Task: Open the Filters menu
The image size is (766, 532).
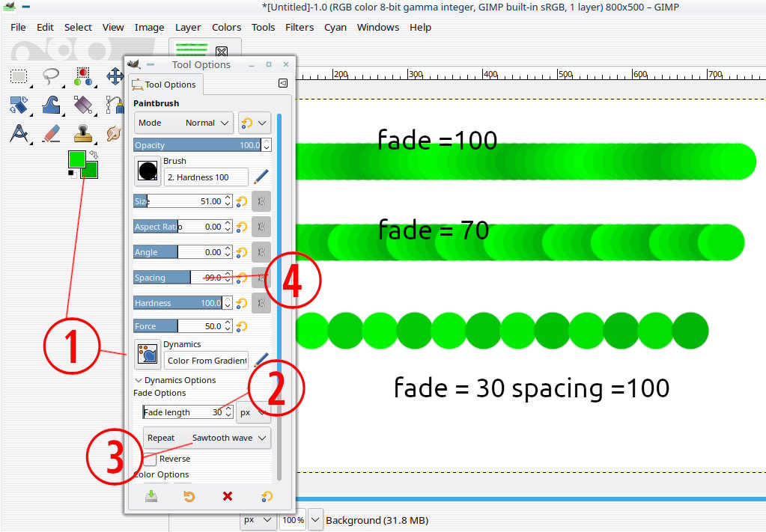Action: 300,28
